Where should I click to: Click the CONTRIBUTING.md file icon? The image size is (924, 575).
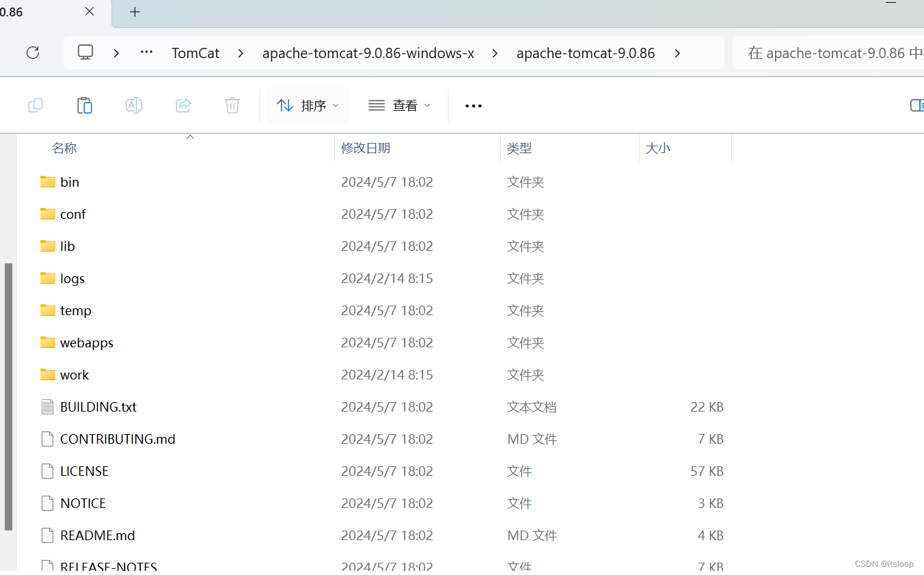point(47,439)
